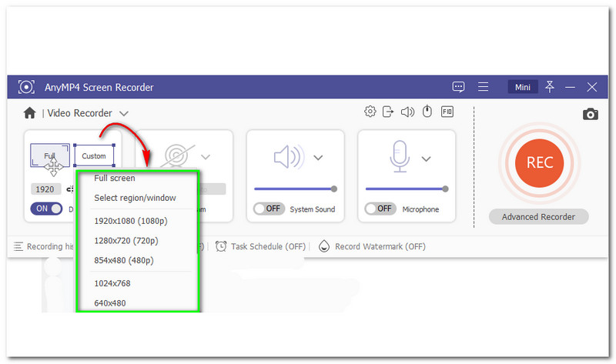The height and width of the screenshot is (364, 616).
Task: Click the Record Watermark droplet icon
Action: (324, 246)
